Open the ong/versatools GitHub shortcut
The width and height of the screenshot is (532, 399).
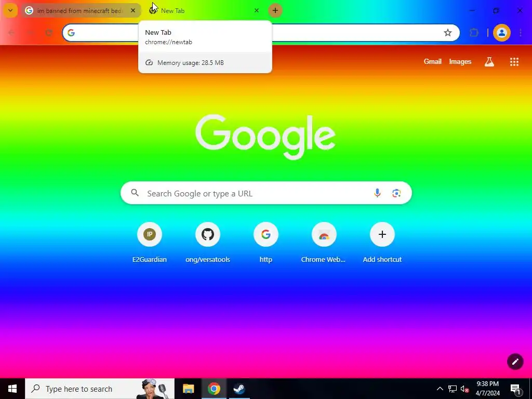coord(208,242)
